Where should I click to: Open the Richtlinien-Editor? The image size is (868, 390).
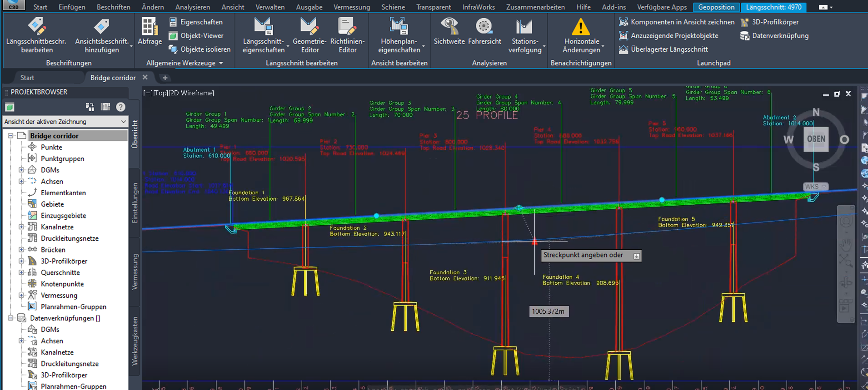point(347,35)
